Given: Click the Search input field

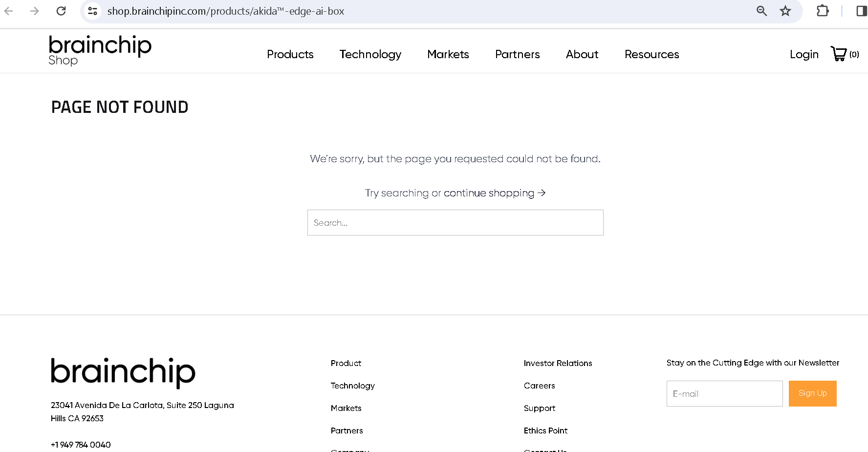Looking at the screenshot, I should [455, 223].
